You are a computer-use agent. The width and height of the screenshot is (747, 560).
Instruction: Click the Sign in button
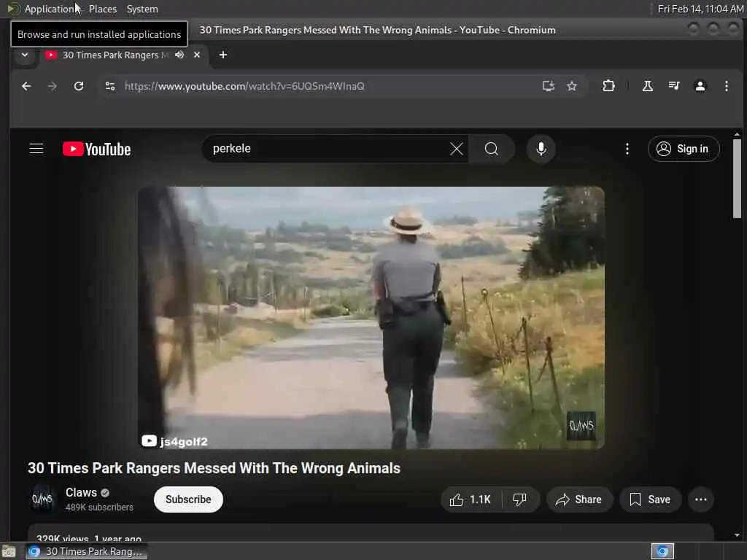click(683, 149)
